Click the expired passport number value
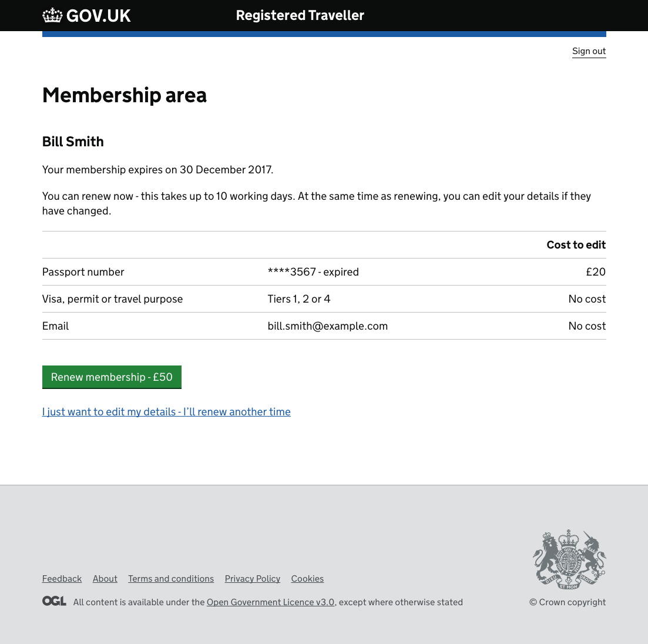 click(313, 272)
